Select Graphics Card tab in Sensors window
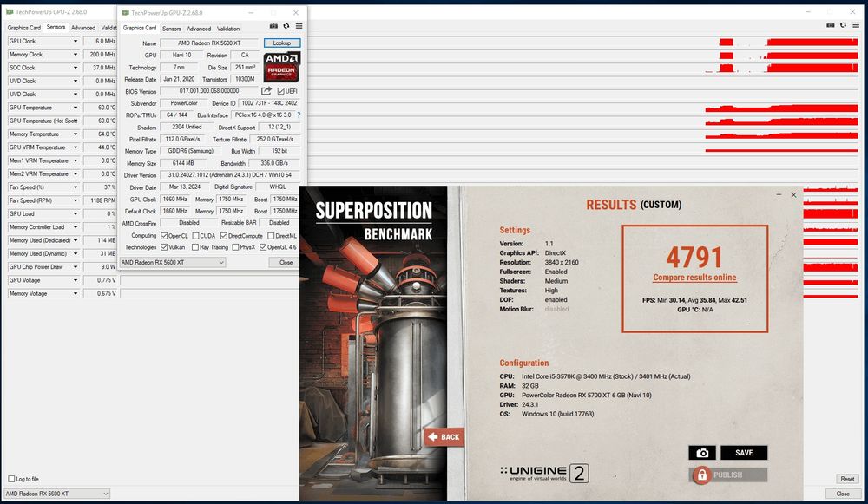Image resolution: width=868 pixels, height=504 pixels. pyautogui.click(x=23, y=27)
